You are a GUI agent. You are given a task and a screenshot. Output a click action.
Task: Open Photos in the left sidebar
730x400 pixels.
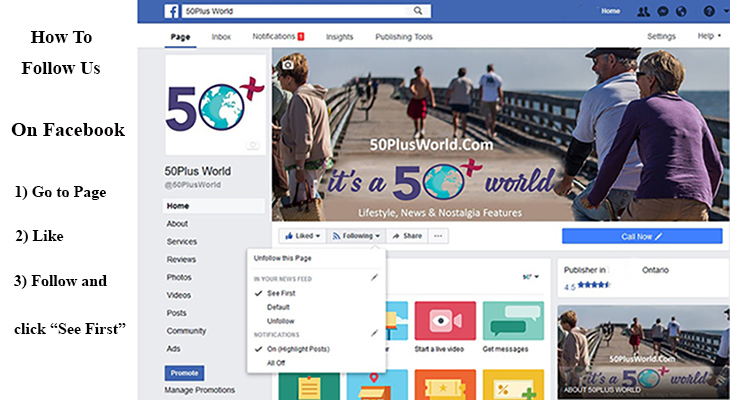pyautogui.click(x=179, y=277)
